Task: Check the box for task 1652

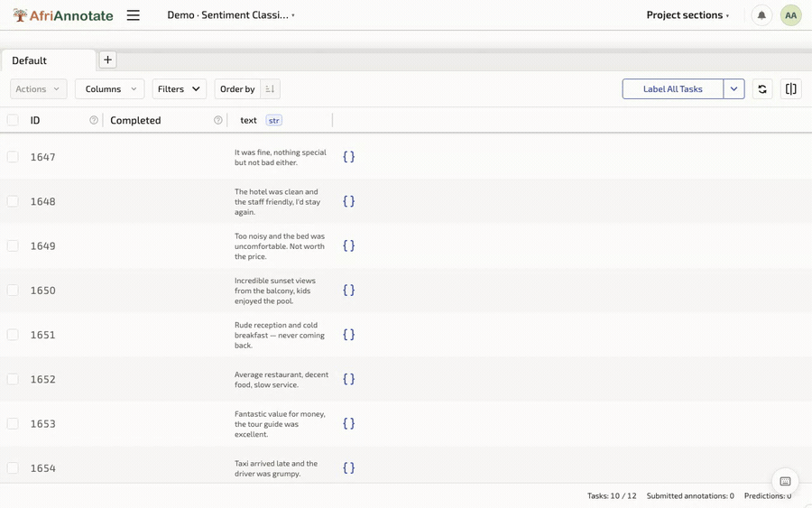Action: pyautogui.click(x=13, y=380)
